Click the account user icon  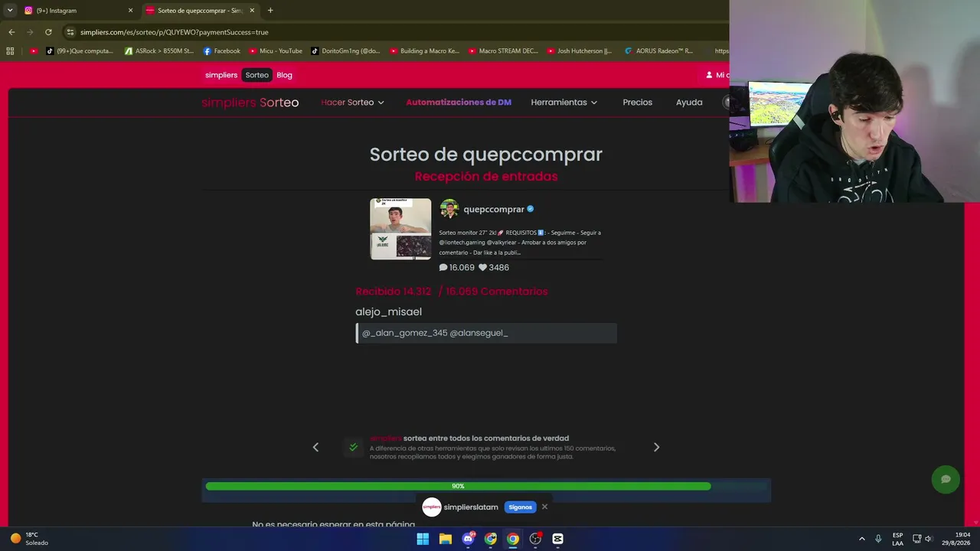point(709,75)
